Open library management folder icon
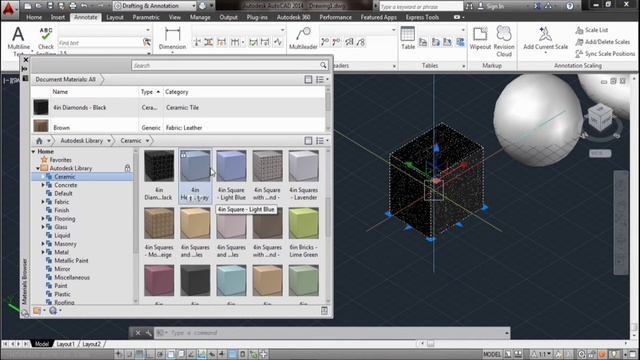 tap(37, 311)
